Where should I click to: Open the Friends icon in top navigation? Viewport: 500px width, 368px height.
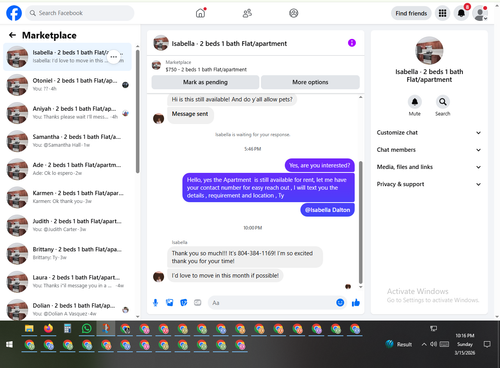click(247, 13)
